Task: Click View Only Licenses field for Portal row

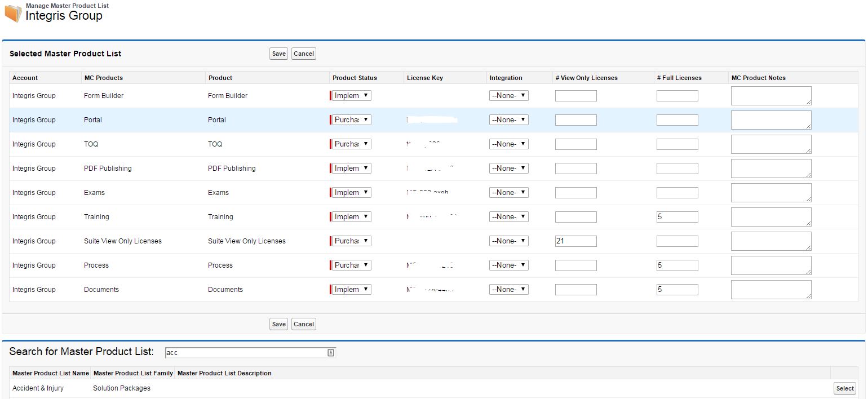Action: tap(575, 120)
